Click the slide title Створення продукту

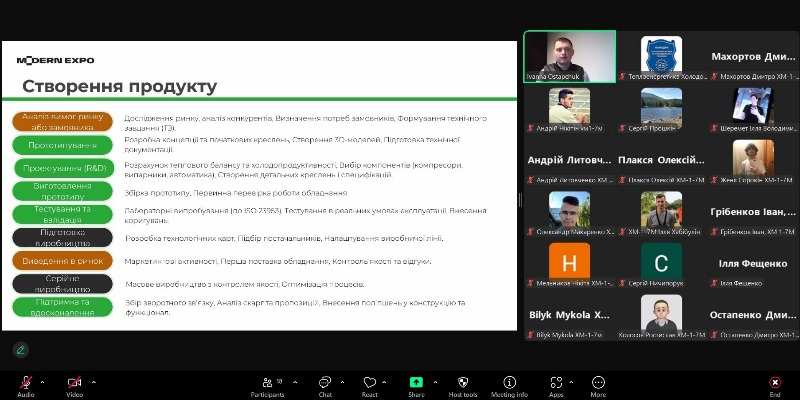(x=119, y=86)
